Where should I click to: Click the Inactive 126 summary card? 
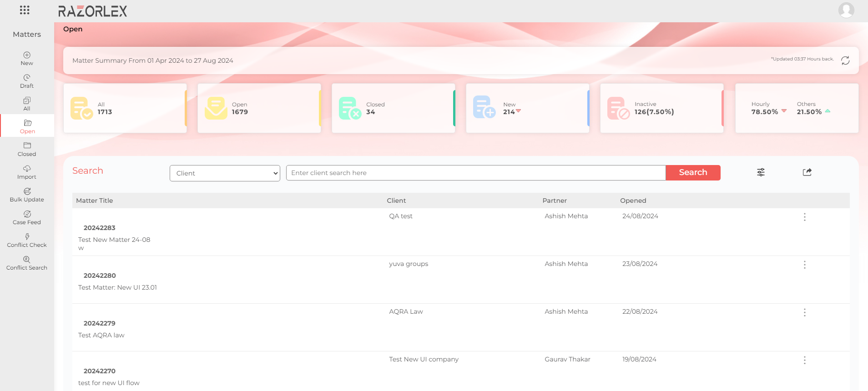(x=662, y=108)
